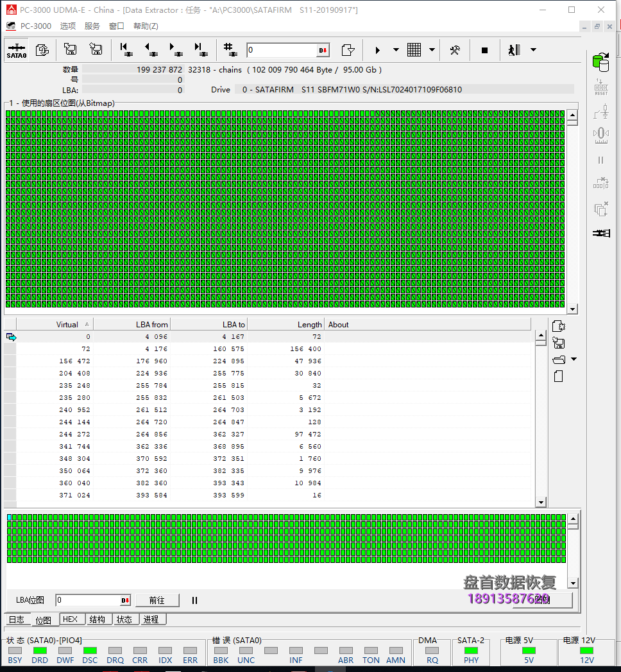The image size is (621, 672).
Task: Open the 窗口 menu
Action: tap(117, 26)
